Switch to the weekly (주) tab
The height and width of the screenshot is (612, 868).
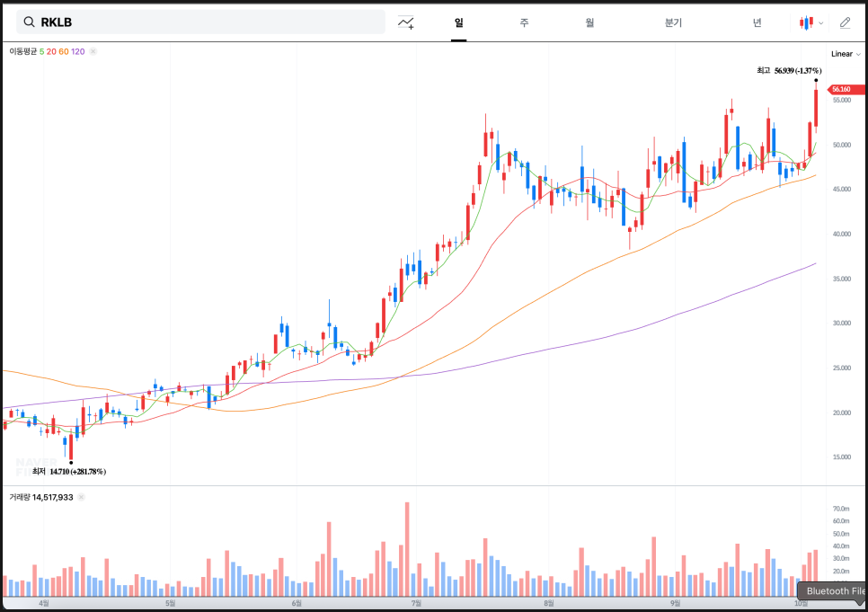[524, 22]
